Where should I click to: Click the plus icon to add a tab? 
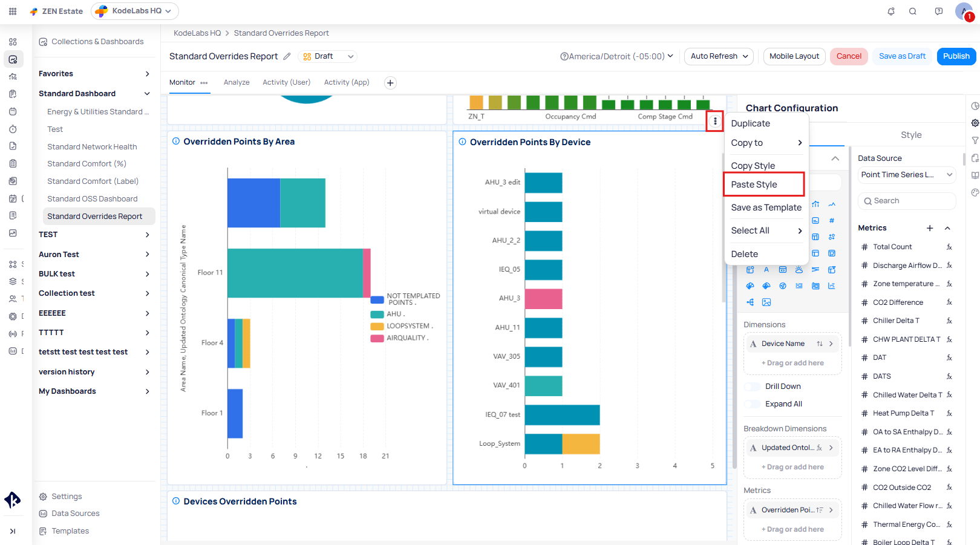[390, 83]
